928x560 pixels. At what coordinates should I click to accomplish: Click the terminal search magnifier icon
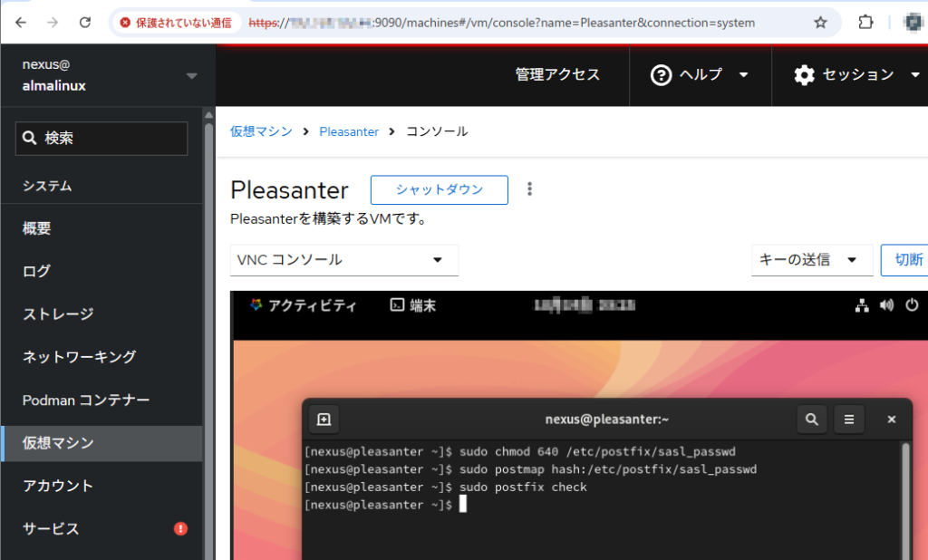tap(812, 419)
